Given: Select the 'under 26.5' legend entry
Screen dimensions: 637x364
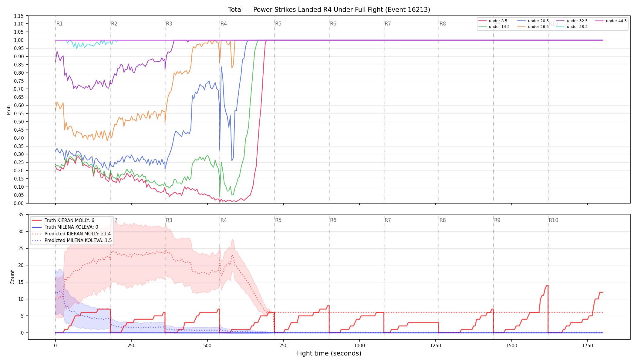Looking at the screenshot, I should [533, 27].
